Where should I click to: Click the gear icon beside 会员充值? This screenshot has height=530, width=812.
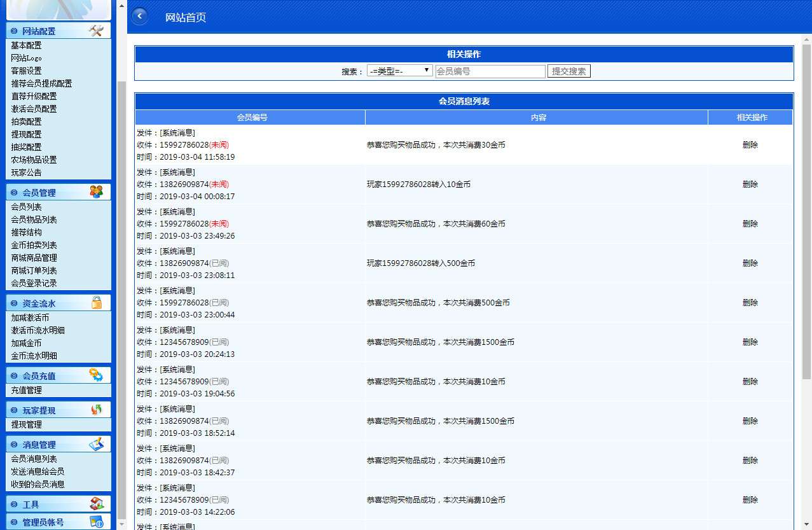(96, 375)
